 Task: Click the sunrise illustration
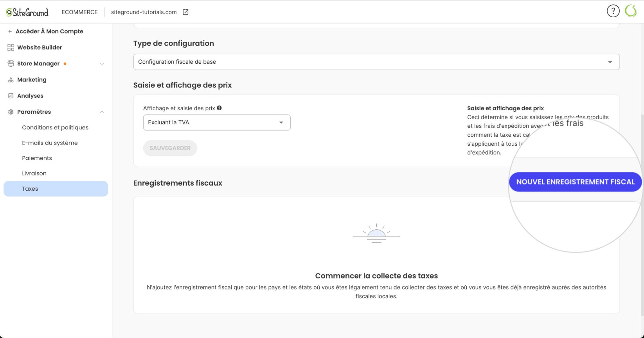(376, 233)
